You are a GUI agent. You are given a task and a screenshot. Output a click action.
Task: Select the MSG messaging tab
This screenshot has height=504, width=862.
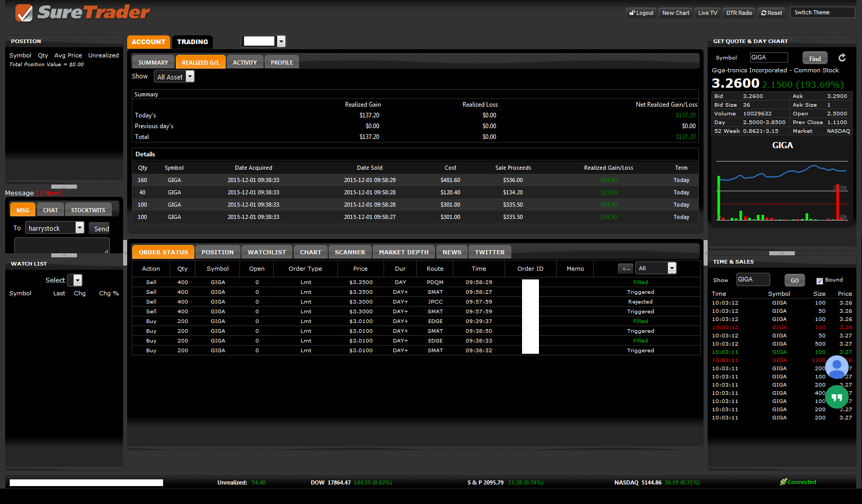pos(23,210)
